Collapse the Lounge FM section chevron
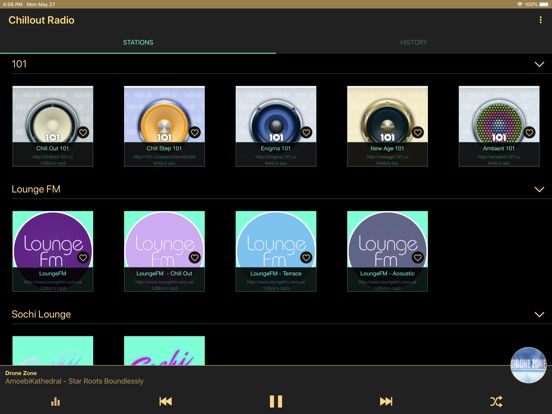 point(539,189)
